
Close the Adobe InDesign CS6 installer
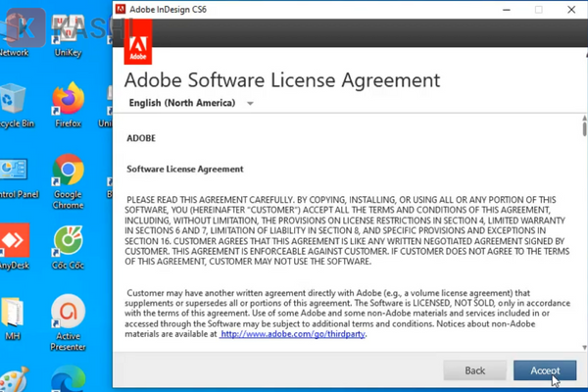coord(572,9)
